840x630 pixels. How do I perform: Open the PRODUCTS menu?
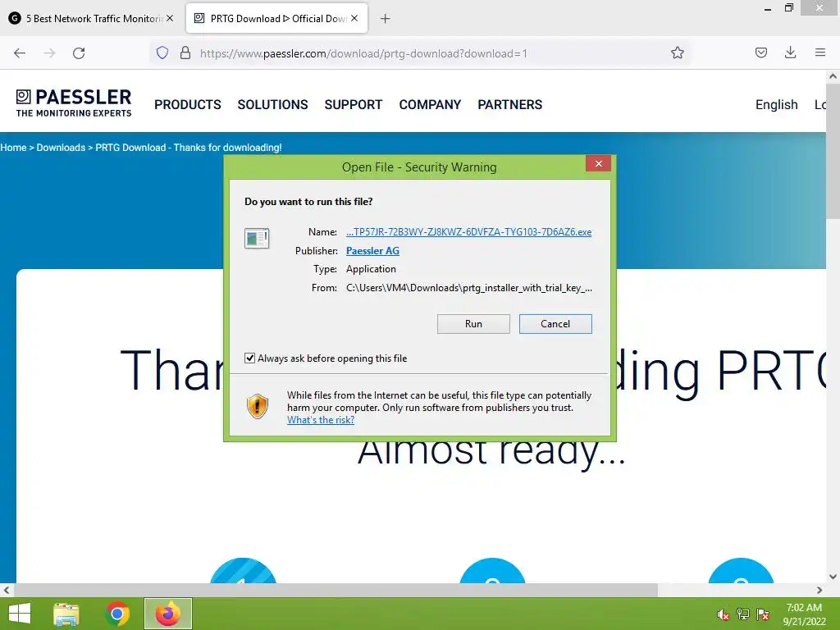point(188,104)
